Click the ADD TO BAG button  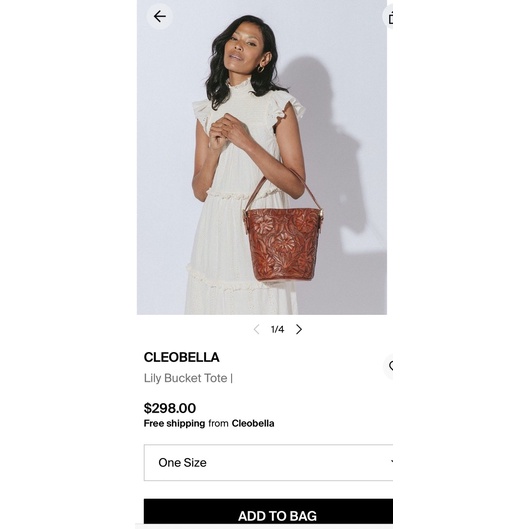(x=268, y=511)
